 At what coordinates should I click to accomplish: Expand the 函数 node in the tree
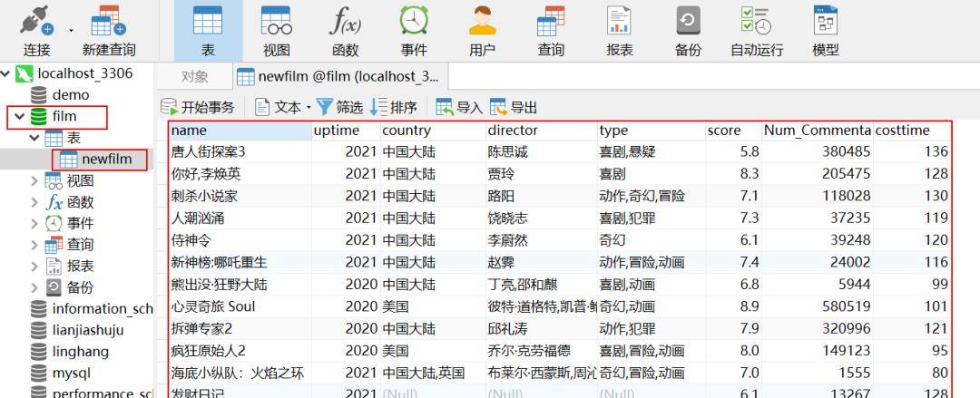coord(34,202)
